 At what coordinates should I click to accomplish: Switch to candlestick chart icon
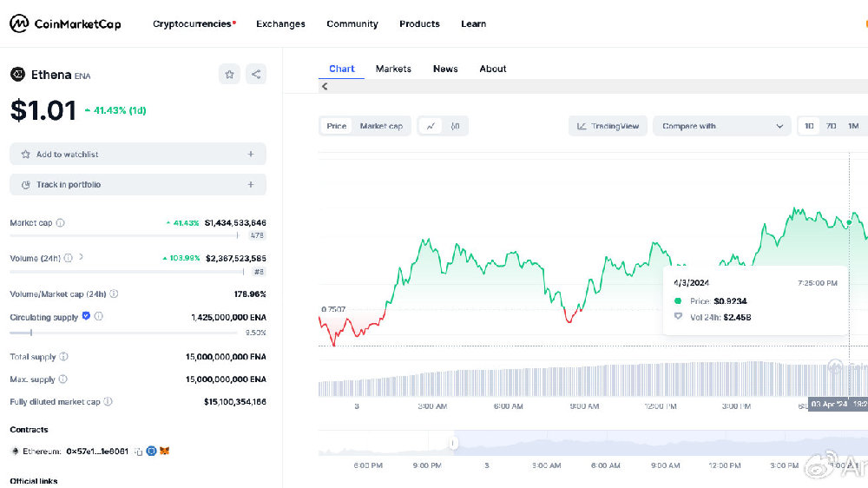point(455,126)
